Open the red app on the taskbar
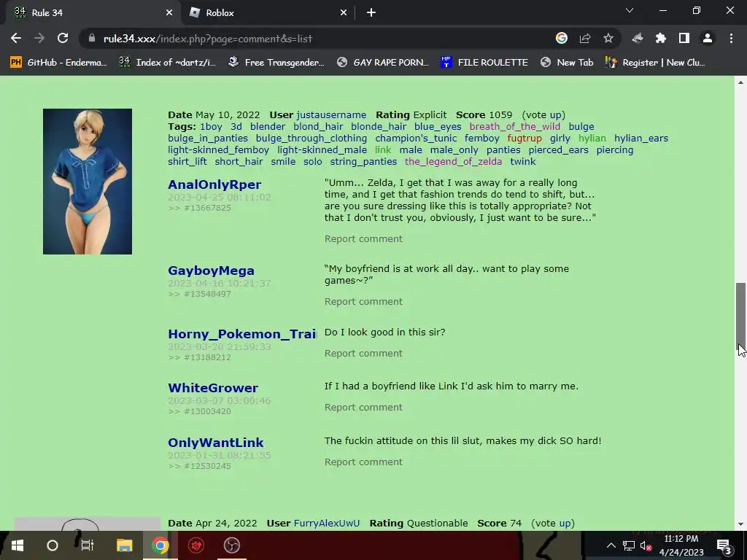The image size is (747, 560). point(196,545)
